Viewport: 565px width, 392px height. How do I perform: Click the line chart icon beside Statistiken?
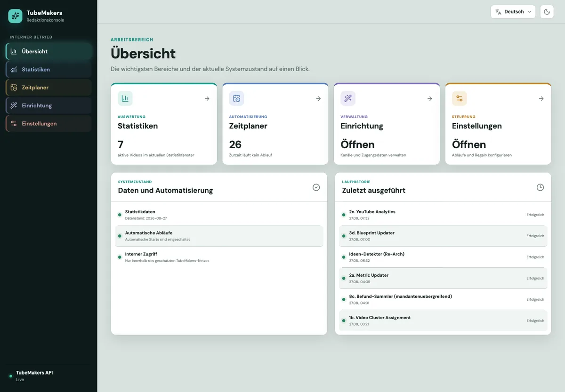coord(14,69)
